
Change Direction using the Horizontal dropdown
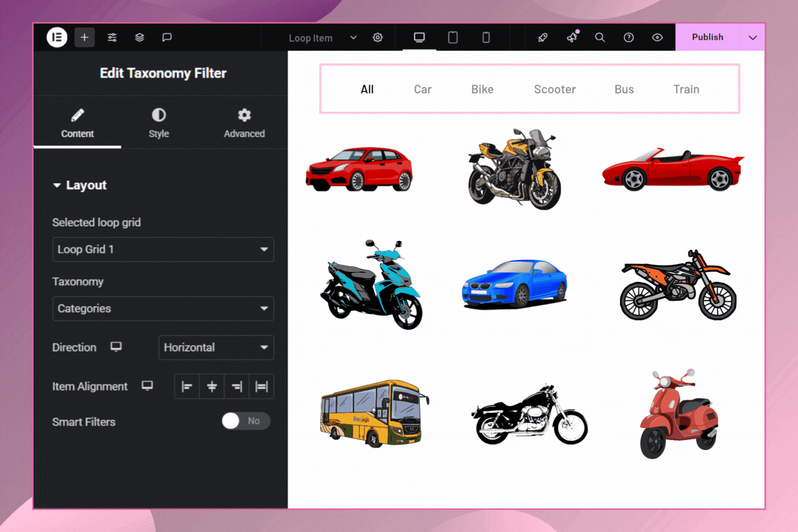216,347
